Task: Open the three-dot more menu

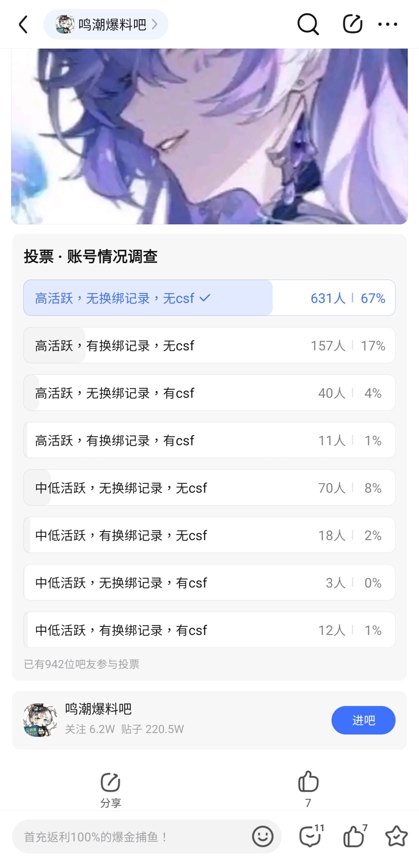Action: pos(388,24)
